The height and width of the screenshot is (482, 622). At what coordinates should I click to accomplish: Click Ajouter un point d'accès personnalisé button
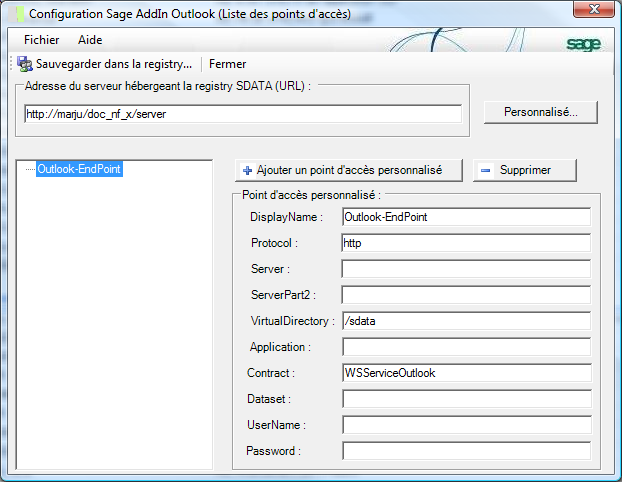349,171
